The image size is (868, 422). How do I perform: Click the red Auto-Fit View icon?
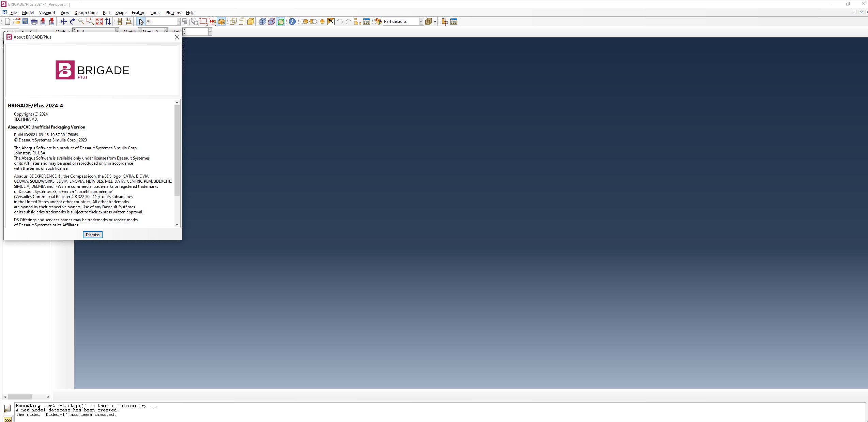click(99, 21)
